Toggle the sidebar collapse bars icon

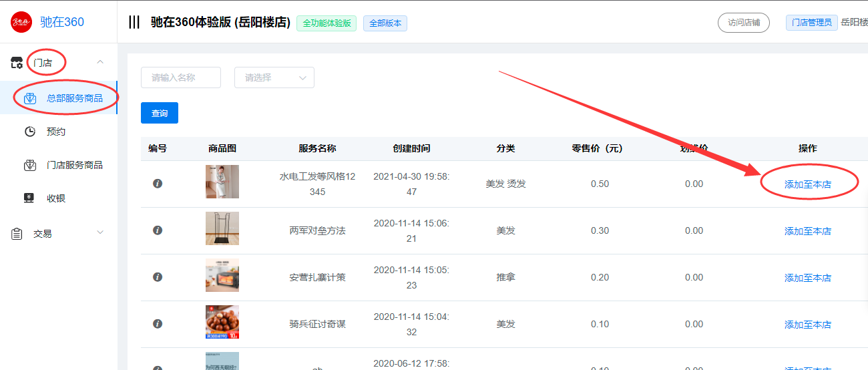coord(134,22)
